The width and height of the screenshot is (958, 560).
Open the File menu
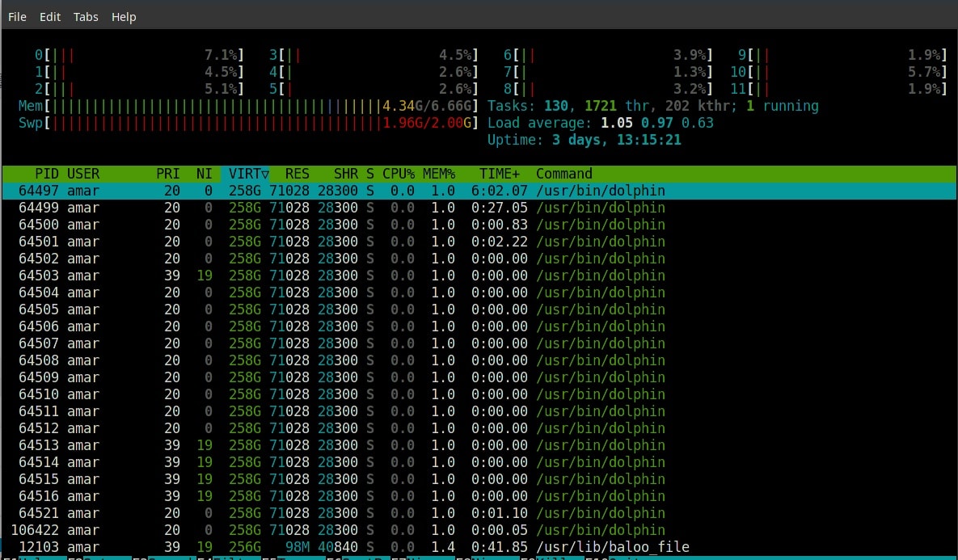pyautogui.click(x=17, y=17)
